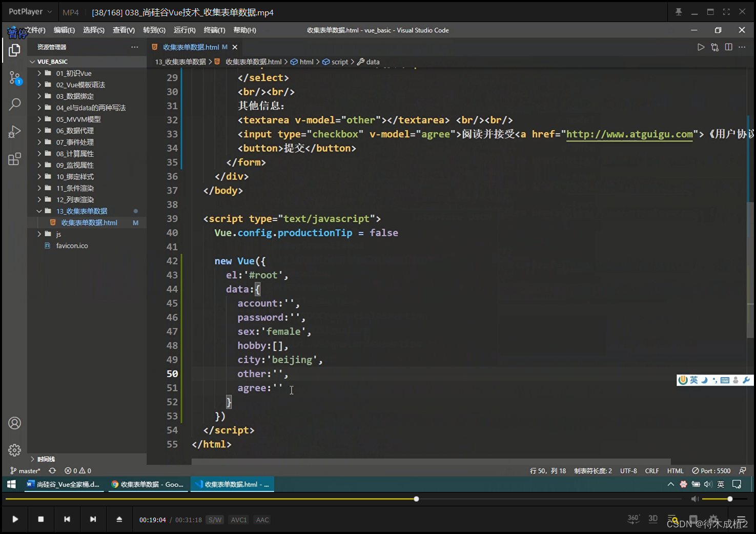Click the HTML language mode selector

click(x=675, y=470)
